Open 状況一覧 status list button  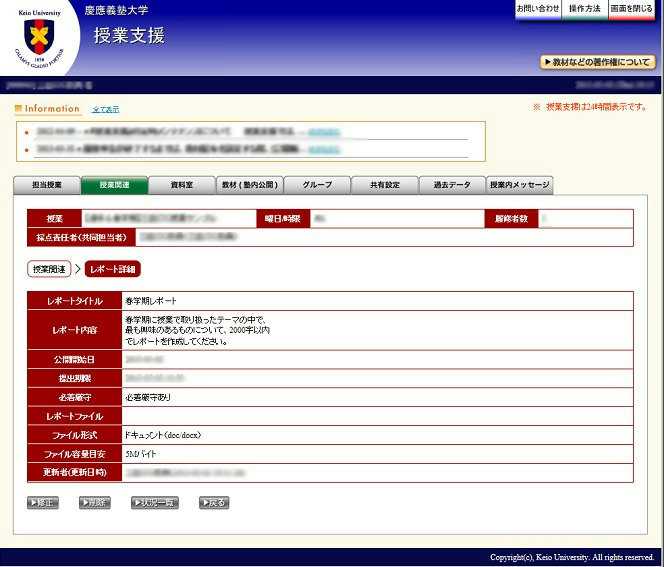click(155, 503)
